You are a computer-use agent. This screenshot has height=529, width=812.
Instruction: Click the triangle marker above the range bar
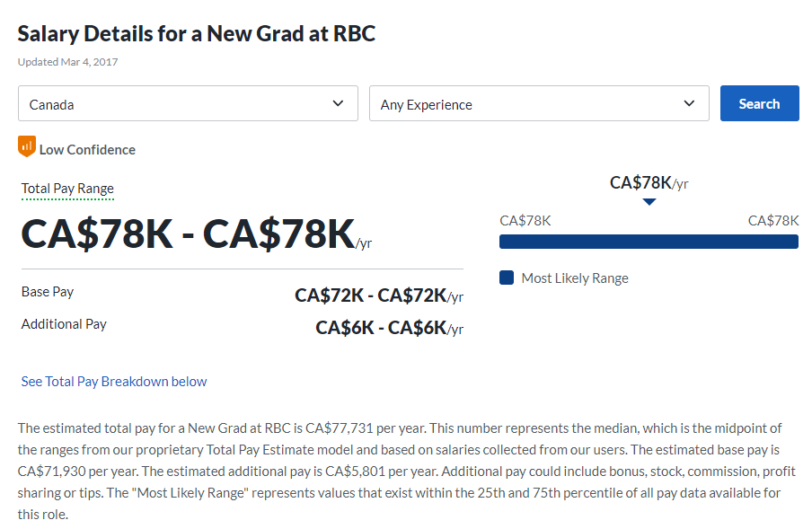coord(649,202)
